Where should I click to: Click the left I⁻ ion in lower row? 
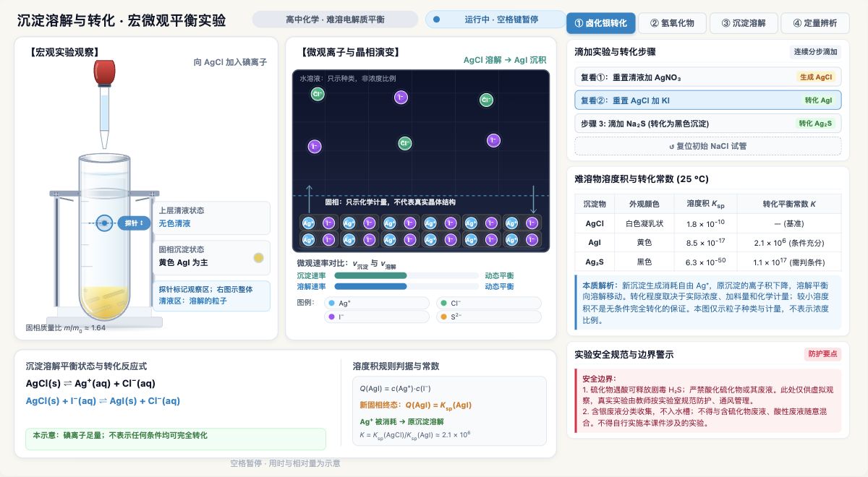(314, 146)
